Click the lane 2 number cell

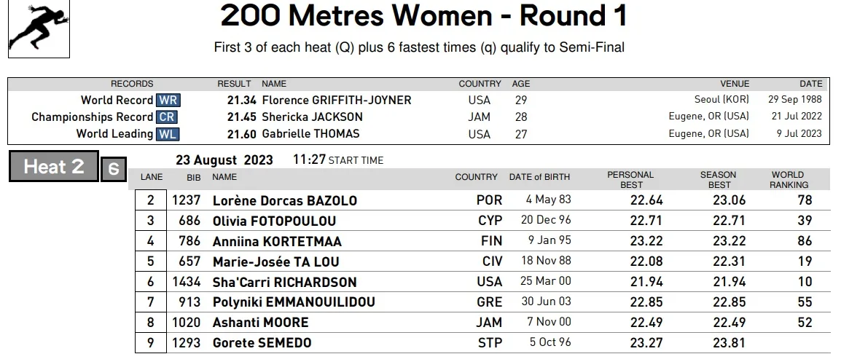coord(151,200)
